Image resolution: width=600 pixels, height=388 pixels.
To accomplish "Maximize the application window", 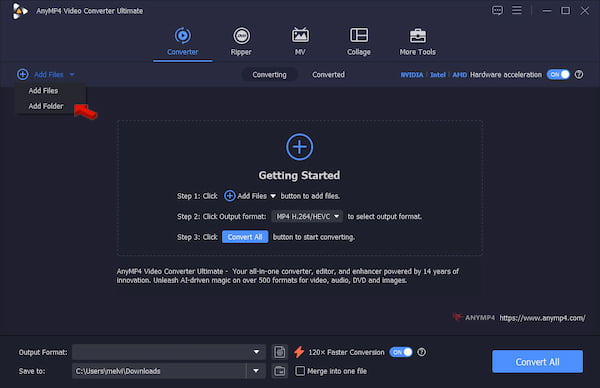I will [566, 11].
